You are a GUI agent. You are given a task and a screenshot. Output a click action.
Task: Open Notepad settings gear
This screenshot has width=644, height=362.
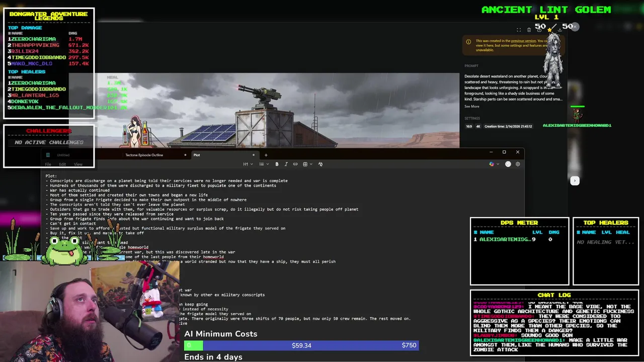pos(518,164)
